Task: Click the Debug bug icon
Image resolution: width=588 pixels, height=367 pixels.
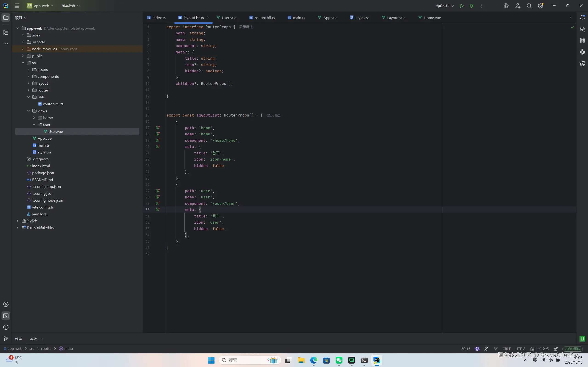Action: click(471, 6)
